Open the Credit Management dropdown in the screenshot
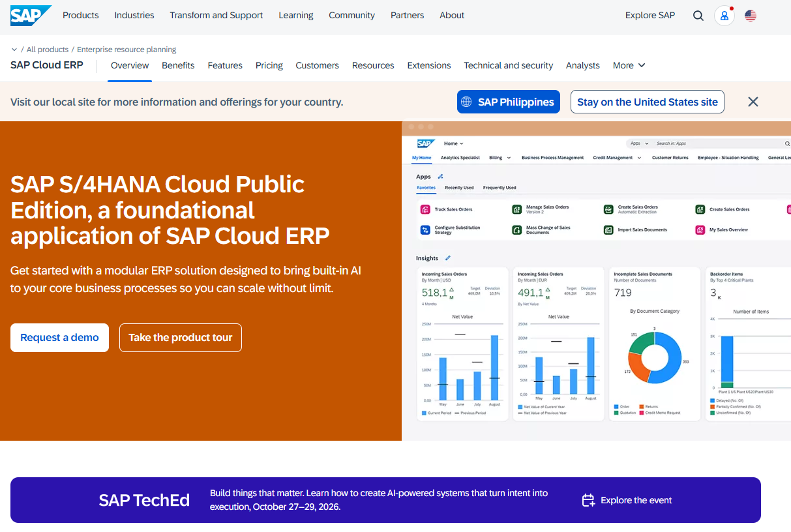 point(617,158)
